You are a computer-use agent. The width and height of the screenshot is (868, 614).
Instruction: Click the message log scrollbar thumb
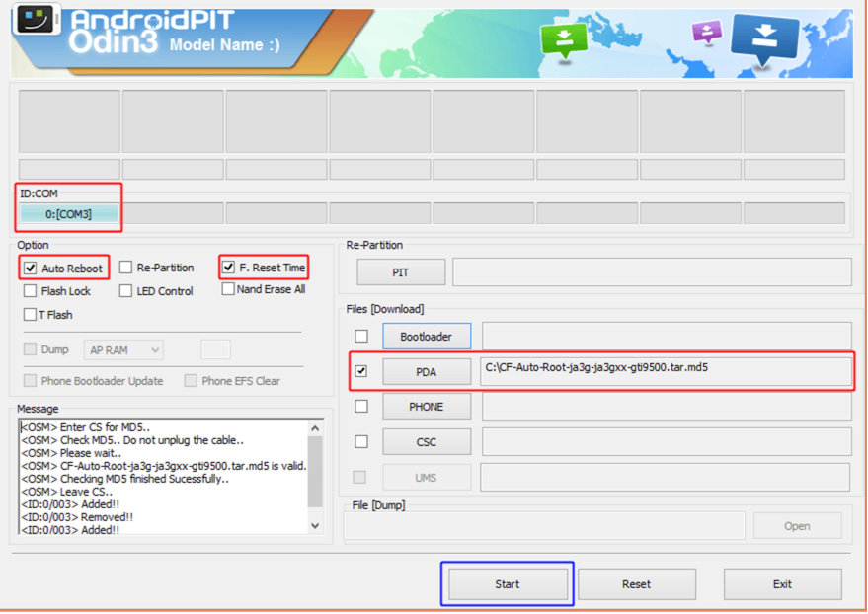pyautogui.click(x=315, y=472)
